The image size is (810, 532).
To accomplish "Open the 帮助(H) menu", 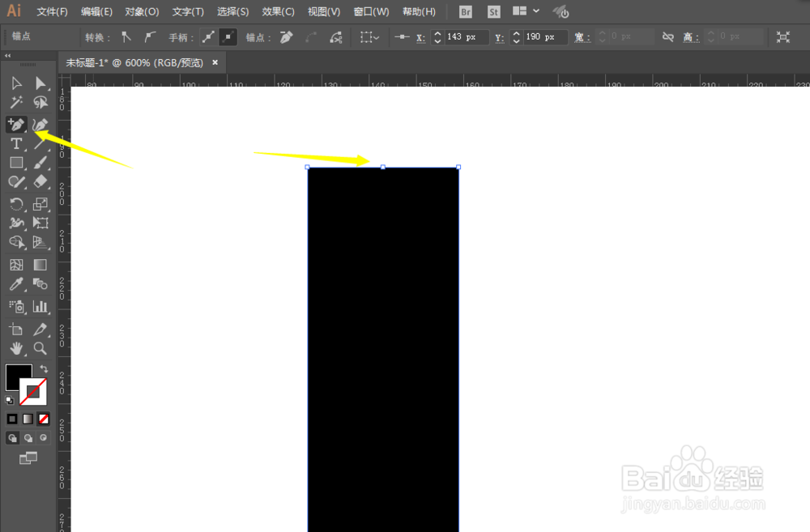I will 419,11.
